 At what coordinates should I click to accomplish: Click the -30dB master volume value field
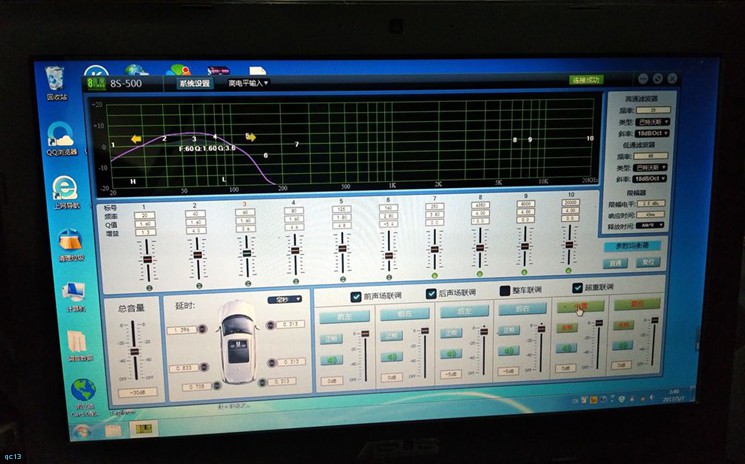click(x=138, y=393)
